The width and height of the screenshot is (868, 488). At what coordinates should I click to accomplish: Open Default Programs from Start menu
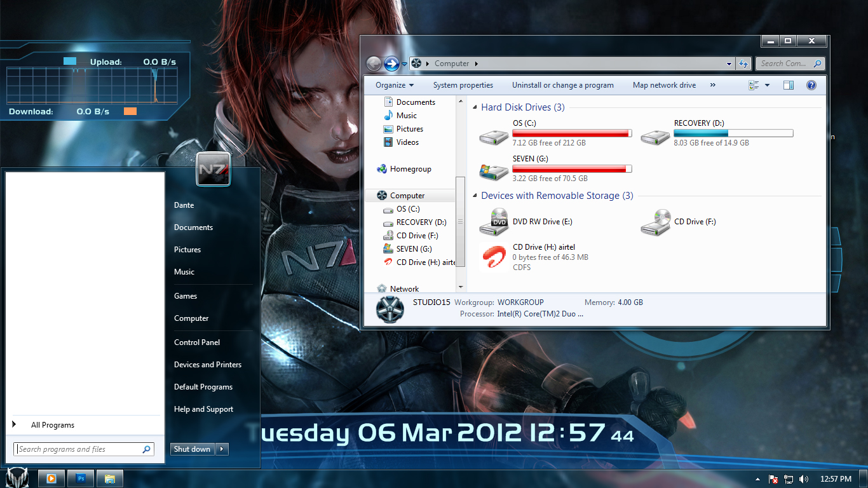[203, 387]
